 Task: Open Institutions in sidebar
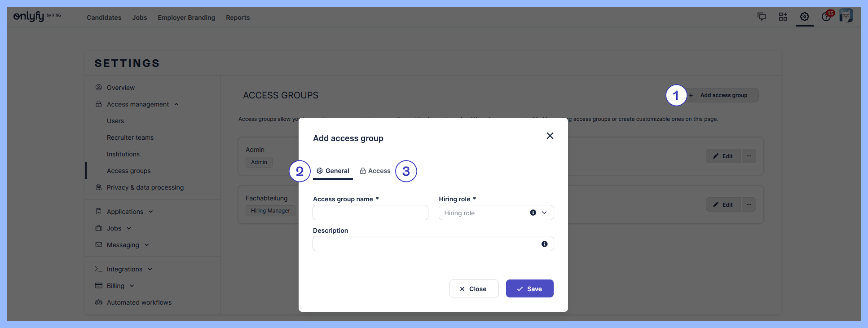pos(123,154)
